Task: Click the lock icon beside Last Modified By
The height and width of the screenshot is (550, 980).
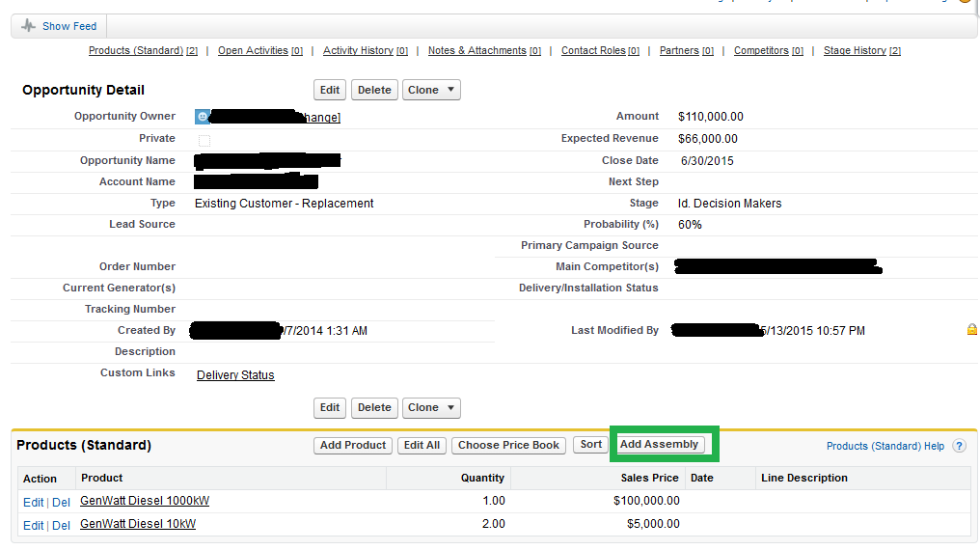Action: pyautogui.click(x=972, y=329)
